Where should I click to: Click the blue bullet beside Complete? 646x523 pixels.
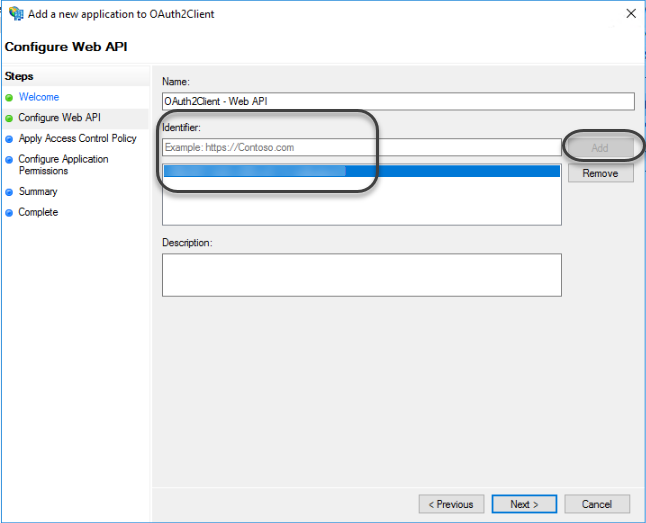pyautogui.click(x=9, y=213)
